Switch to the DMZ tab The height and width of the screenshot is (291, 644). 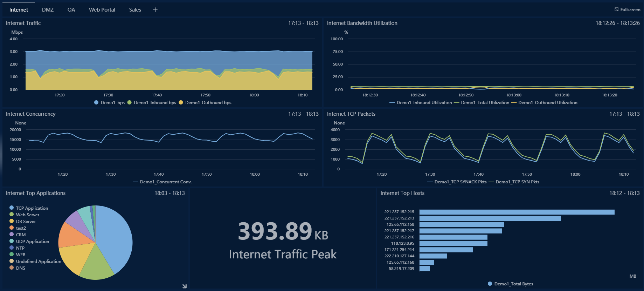click(48, 10)
